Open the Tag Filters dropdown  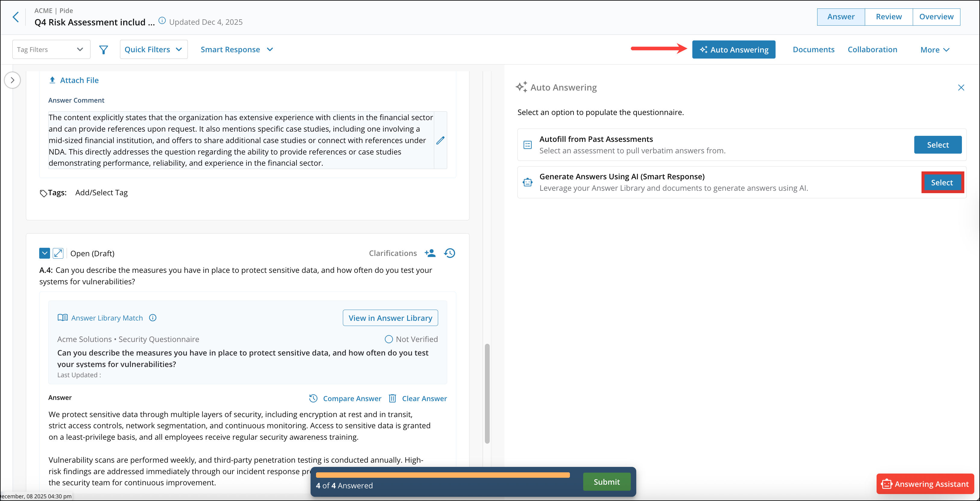51,49
